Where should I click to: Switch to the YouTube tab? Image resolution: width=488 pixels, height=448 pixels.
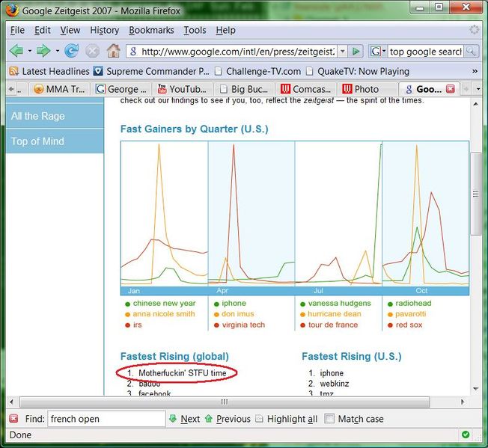point(182,89)
